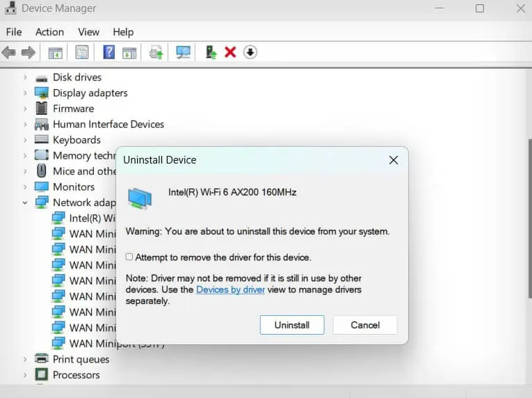
Task: Click Enable device toolbar icon with green arrow
Action: point(211,52)
